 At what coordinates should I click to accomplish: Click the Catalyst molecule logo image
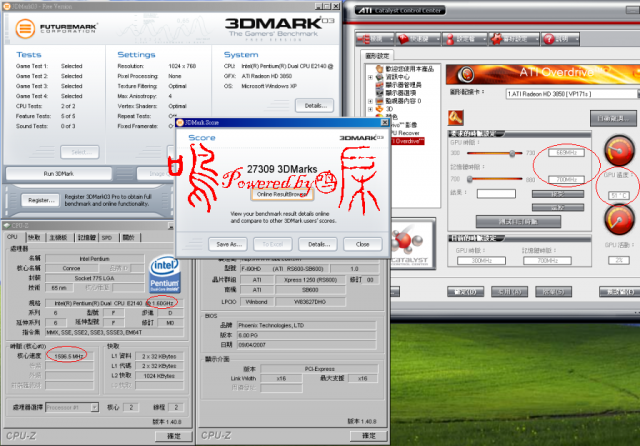[411, 244]
